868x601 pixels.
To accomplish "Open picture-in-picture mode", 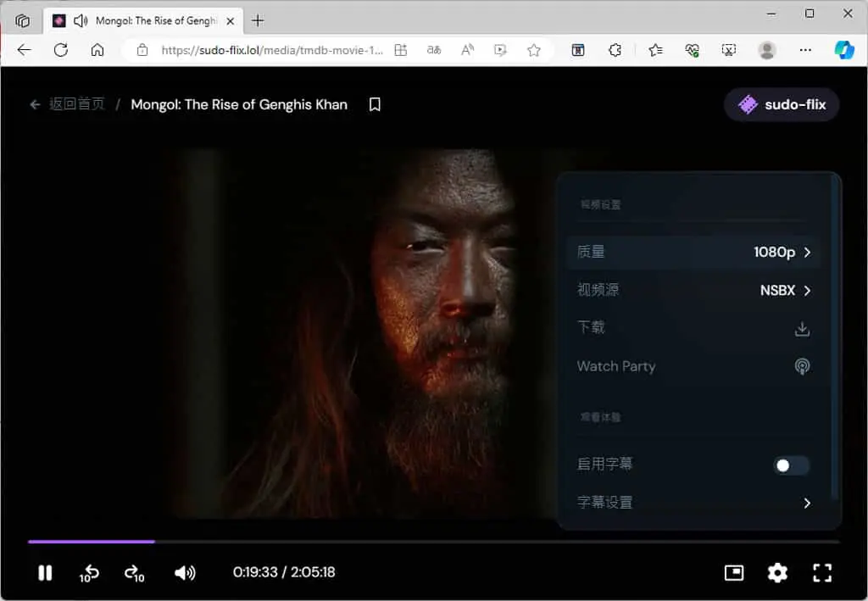I will pos(734,573).
